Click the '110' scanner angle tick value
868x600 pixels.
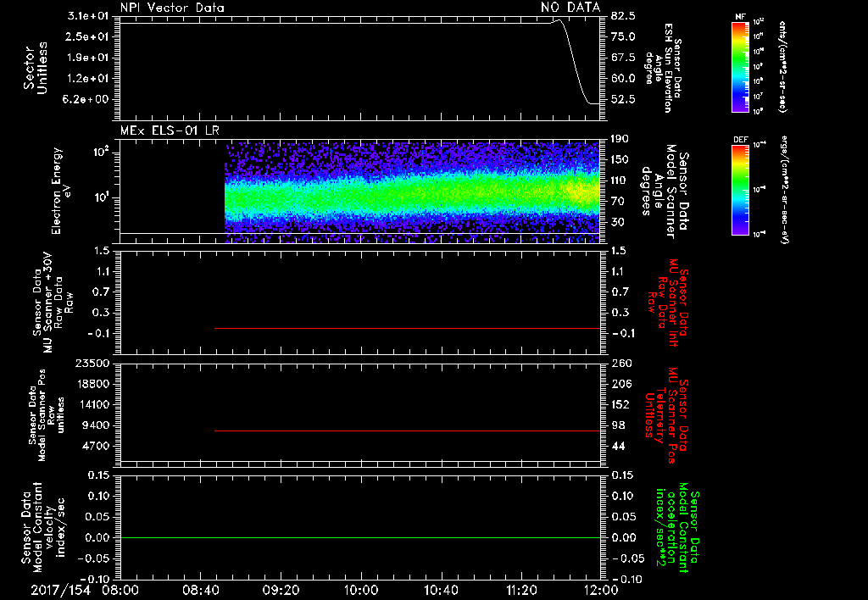click(x=620, y=181)
